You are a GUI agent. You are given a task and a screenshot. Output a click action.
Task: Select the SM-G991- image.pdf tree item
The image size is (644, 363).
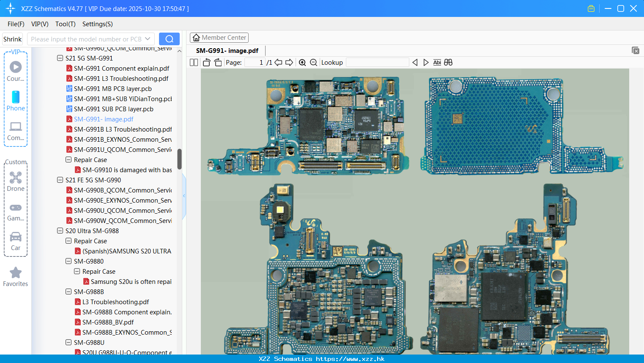100,119
